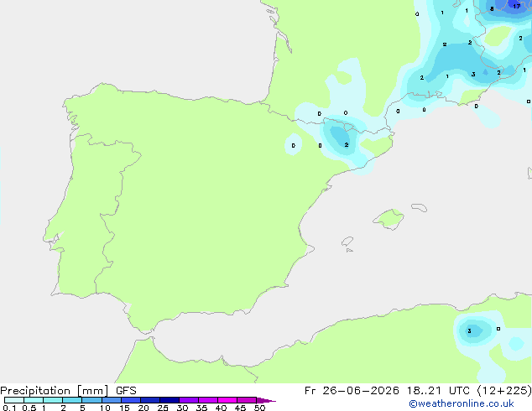Click the 15 to 20 mm blue swatch

coord(131,400)
